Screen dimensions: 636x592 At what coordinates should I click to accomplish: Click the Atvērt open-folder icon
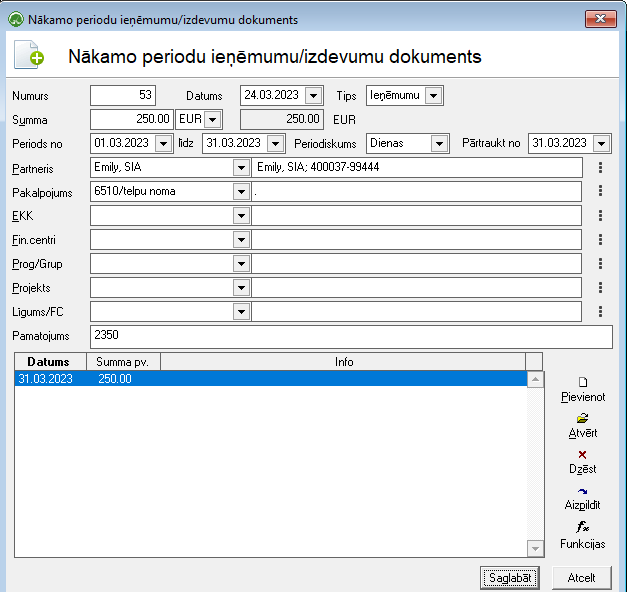coord(582,418)
